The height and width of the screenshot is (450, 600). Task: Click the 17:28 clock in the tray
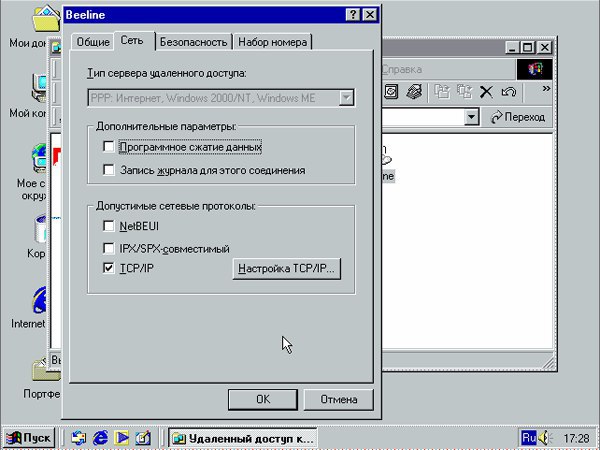[576, 438]
